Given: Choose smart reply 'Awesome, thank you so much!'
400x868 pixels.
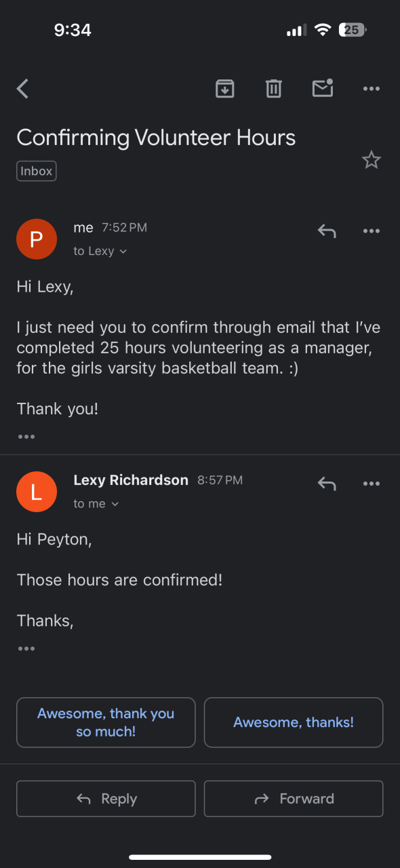Looking at the screenshot, I should 106,722.
